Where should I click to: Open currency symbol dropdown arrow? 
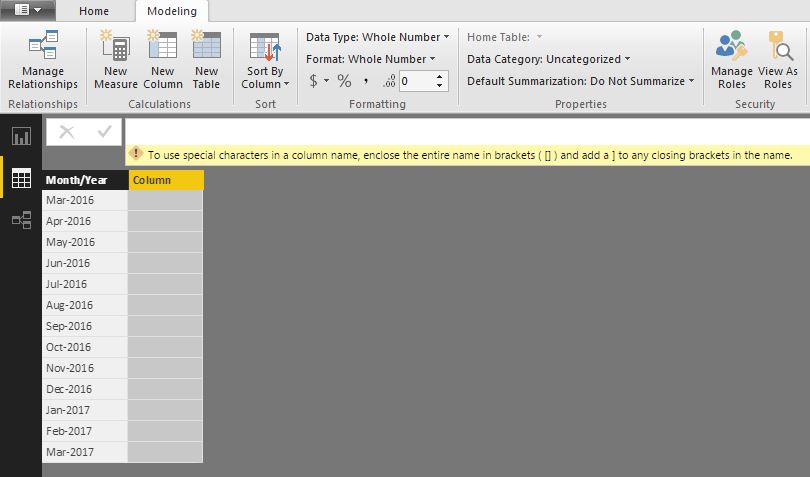click(x=326, y=81)
